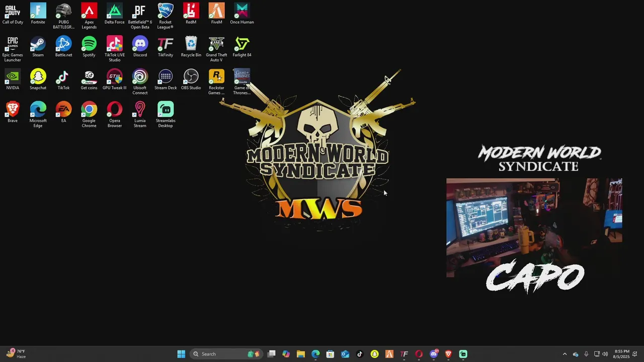Click the TikFinity desktop shortcut

click(x=166, y=47)
